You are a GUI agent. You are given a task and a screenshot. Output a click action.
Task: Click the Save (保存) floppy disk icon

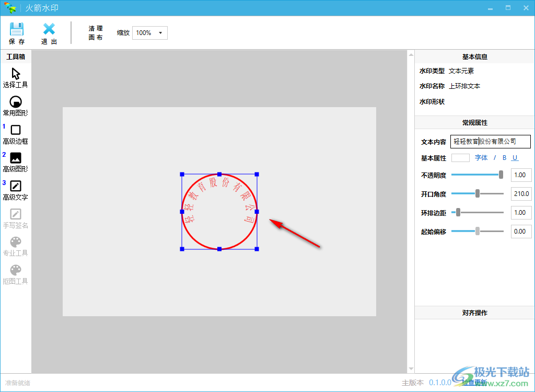17,29
